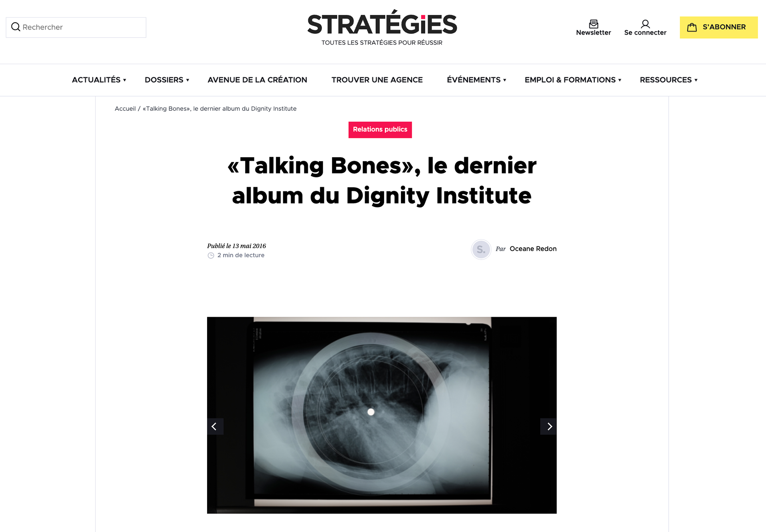Expand the Dossiers dropdown menu
The image size is (766, 532).
pos(167,80)
